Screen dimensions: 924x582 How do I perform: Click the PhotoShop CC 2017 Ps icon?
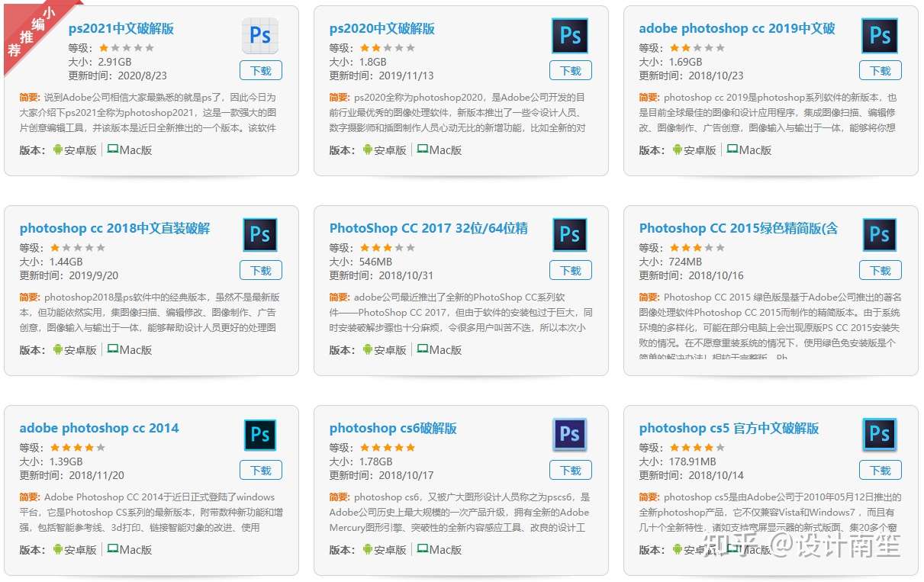[x=570, y=235]
